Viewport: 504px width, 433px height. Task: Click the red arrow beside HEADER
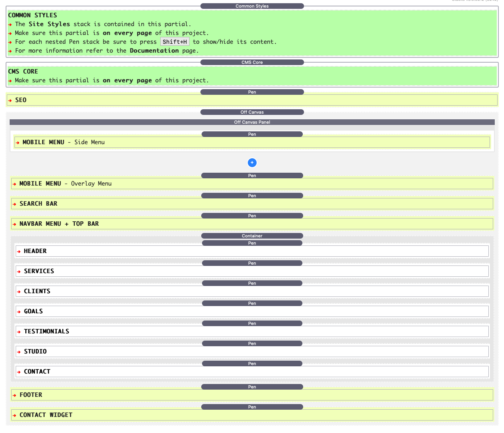(x=19, y=251)
